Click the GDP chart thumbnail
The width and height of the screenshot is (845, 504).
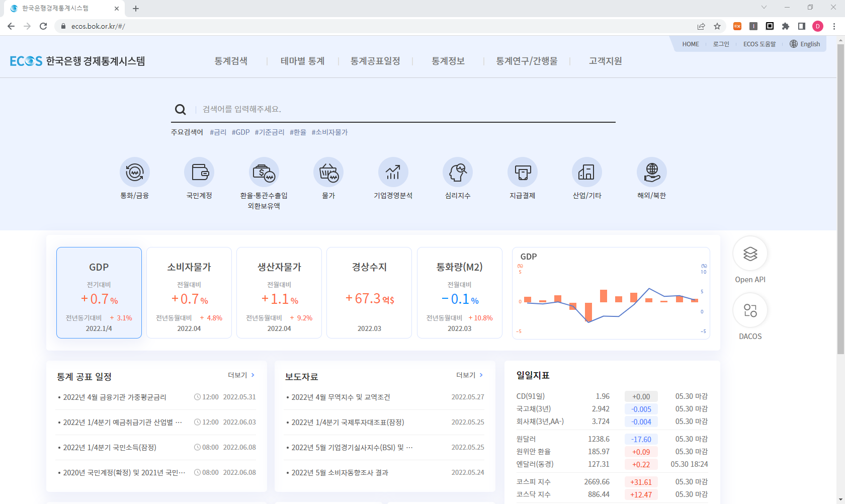pyautogui.click(x=611, y=293)
